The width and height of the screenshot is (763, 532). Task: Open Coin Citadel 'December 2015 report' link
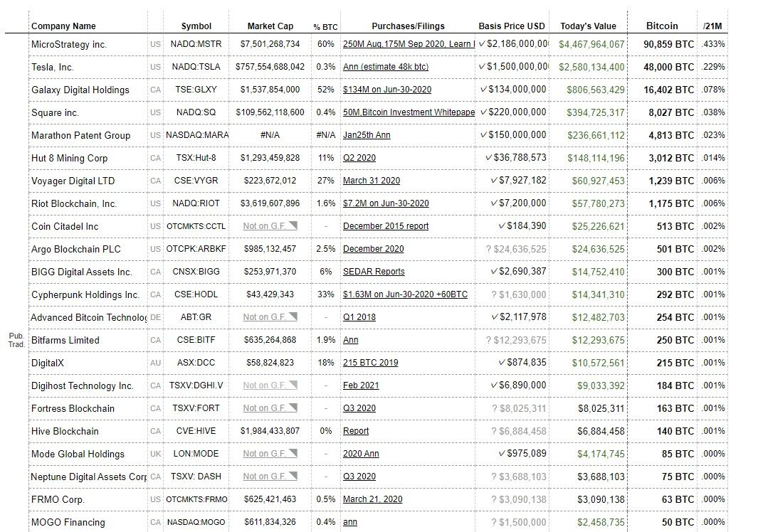[385, 226]
